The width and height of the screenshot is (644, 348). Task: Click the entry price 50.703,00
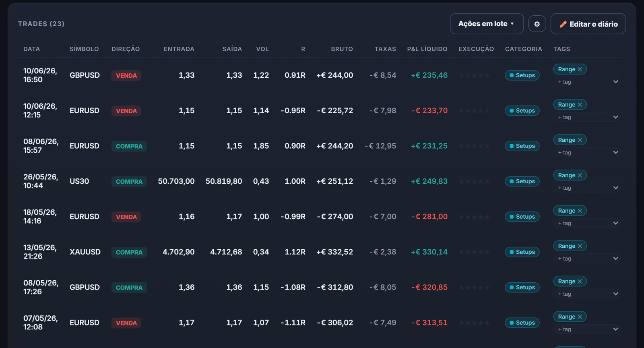(176, 181)
